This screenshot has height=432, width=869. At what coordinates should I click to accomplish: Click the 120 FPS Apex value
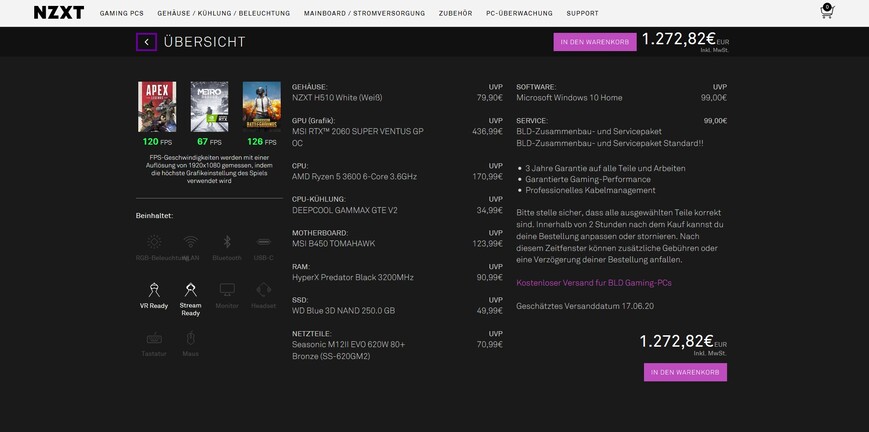pyautogui.click(x=157, y=142)
